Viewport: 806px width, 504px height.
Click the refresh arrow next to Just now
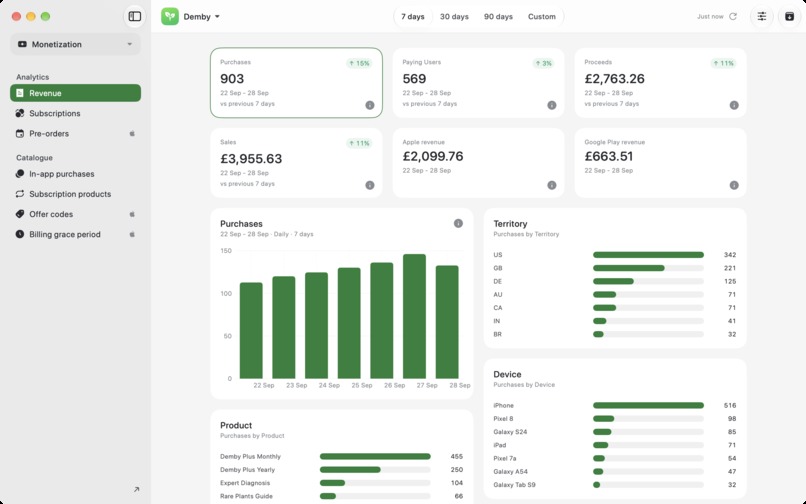click(733, 16)
